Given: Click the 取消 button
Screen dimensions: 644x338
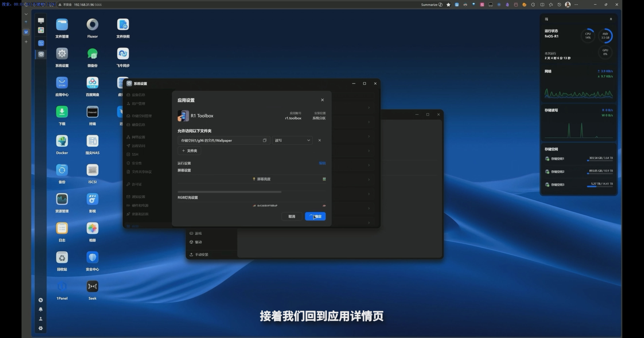Looking at the screenshot, I should (x=292, y=216).
